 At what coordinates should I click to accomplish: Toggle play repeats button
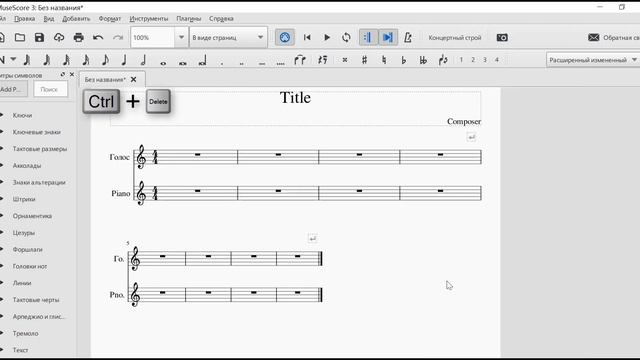click(x=368, y=38)
